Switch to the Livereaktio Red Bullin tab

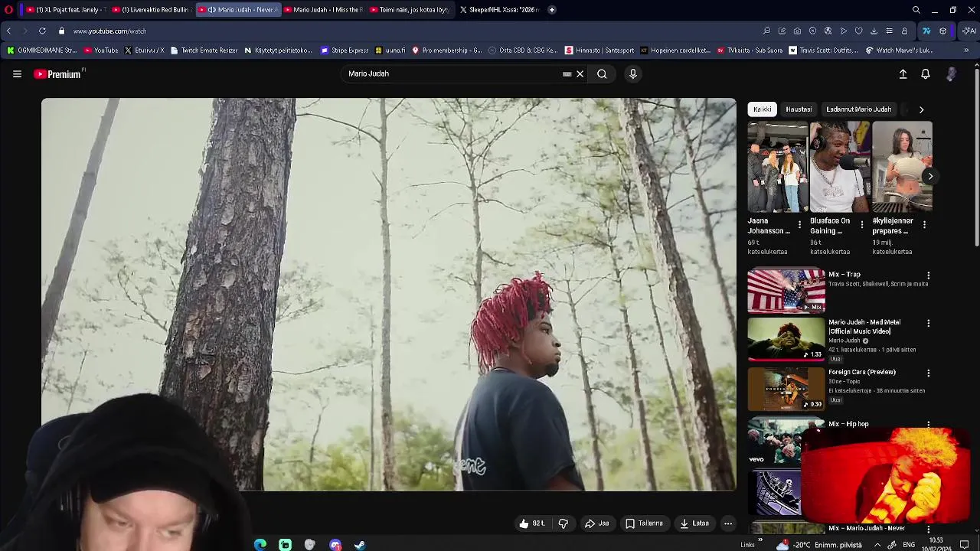(153, 10)
